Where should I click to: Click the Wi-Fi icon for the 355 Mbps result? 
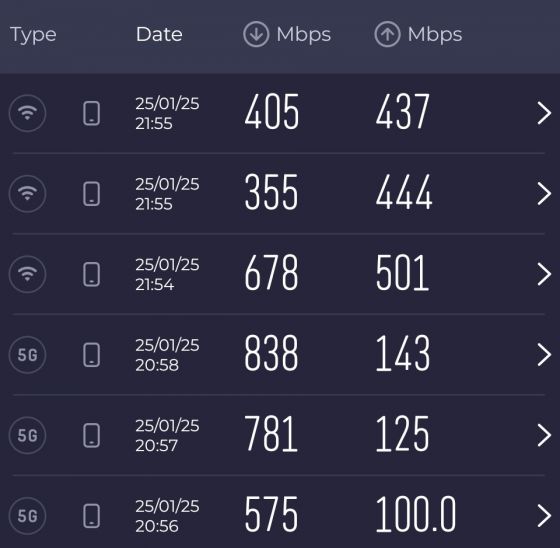point(28,194)
